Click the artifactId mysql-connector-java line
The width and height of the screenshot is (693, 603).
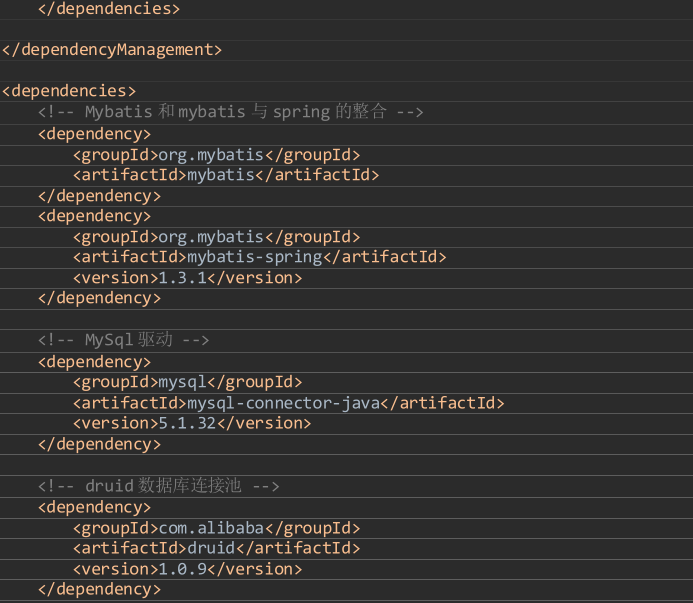pyautogui.click(x=289, y=403)
